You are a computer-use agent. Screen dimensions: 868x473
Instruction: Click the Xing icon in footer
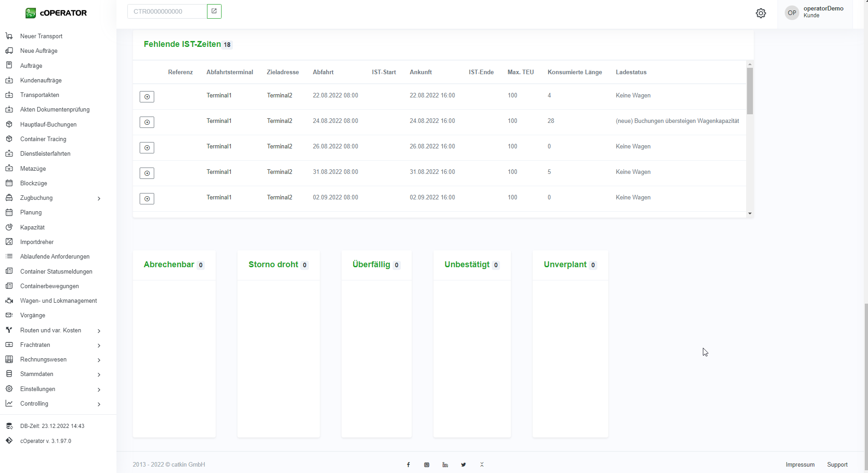[x=482, y=465]
